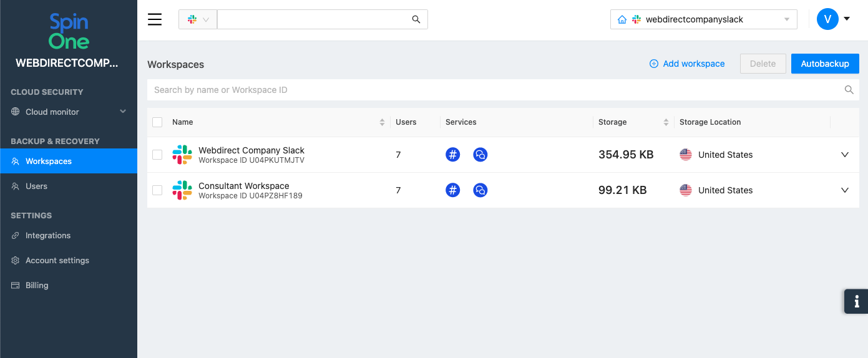The image size is (868, 358).
Task: Sort by Storage column arrows
Action: click(x=666, y=122)
